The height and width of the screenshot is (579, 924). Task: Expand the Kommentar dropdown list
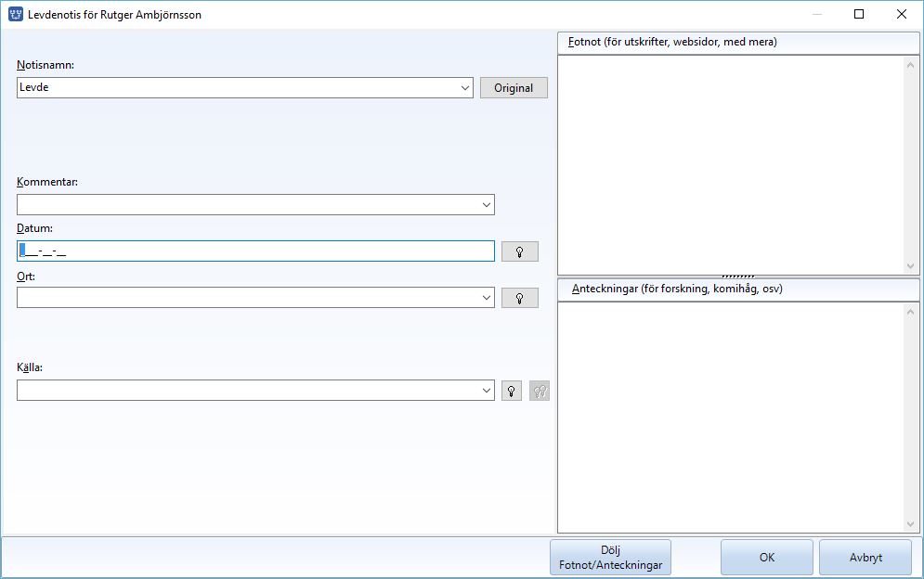(x=487, y=205)
